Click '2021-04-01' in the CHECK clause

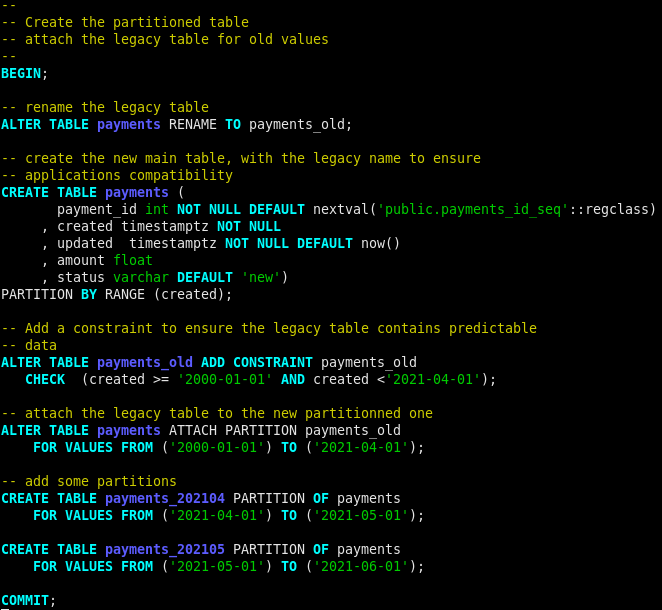pyautogui.click(x=435, y=380)
